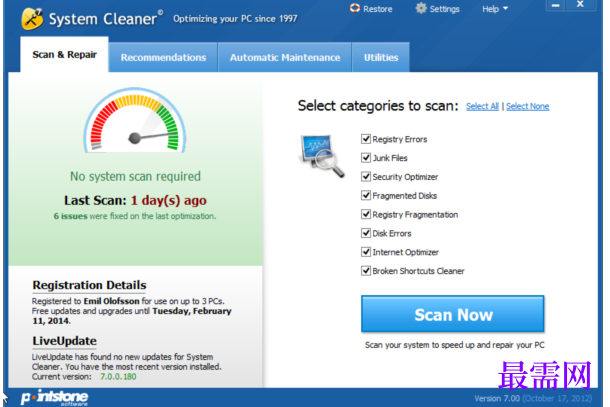610x407 pixels.
Task: Click the scan monitor magnifier icon
Action: (322, 156)
